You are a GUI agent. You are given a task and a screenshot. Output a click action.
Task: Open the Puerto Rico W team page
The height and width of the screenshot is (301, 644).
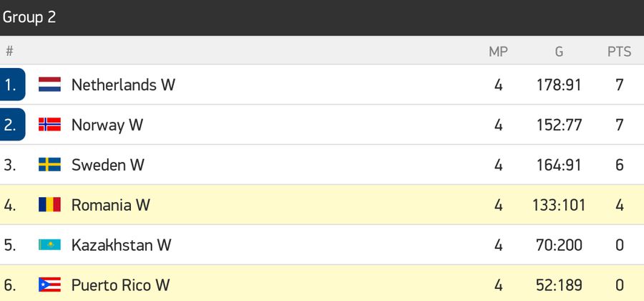[x=120, y=285]
